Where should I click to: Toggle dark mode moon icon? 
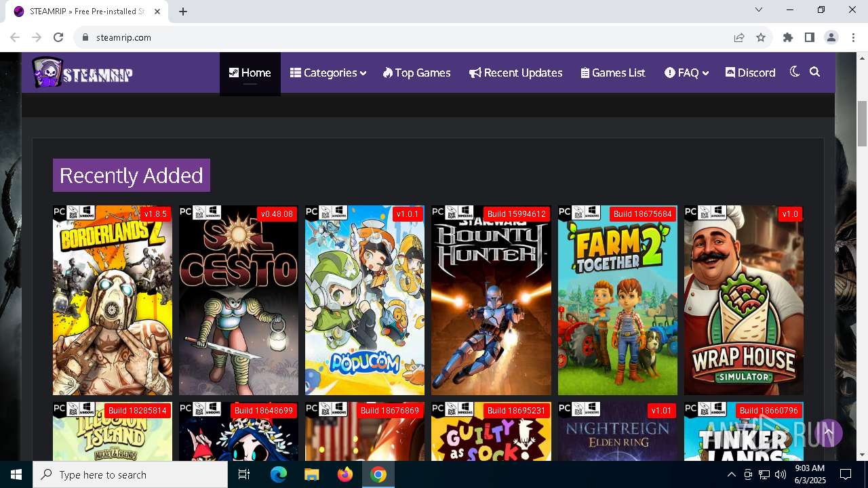(x=795, y=72)
